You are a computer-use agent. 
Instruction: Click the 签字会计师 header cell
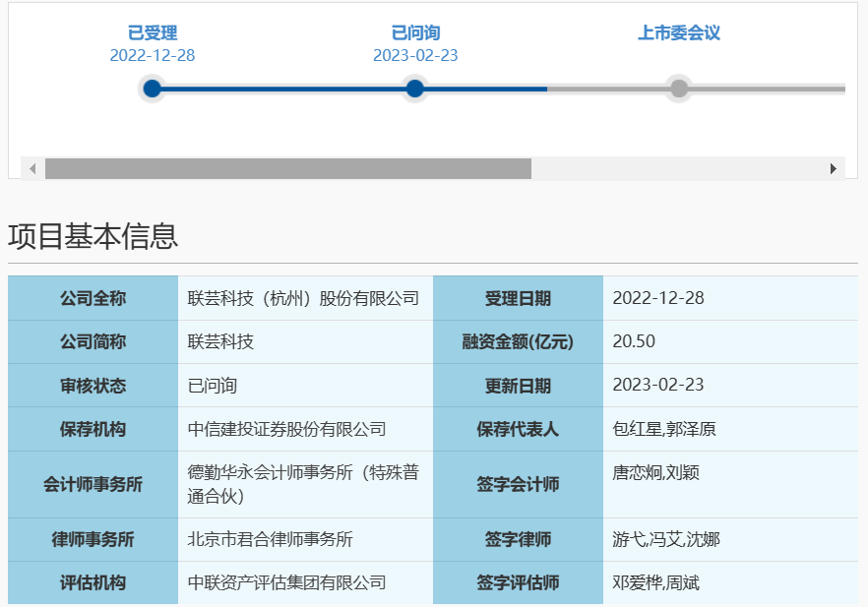pos(518,484)
